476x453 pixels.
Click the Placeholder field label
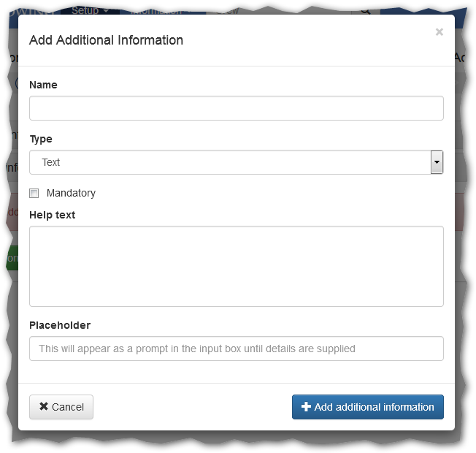click(x=60, y=325)
